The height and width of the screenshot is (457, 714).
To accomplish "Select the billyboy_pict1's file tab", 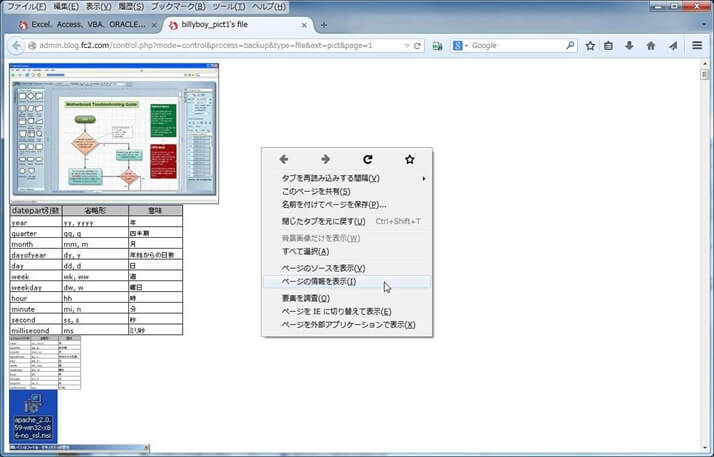I will (239, 25).
